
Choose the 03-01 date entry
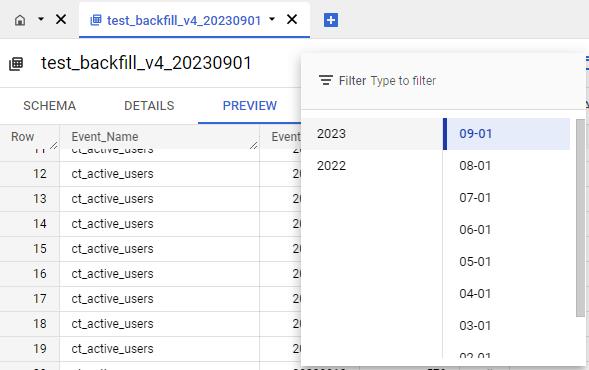[x=507, y=325]
